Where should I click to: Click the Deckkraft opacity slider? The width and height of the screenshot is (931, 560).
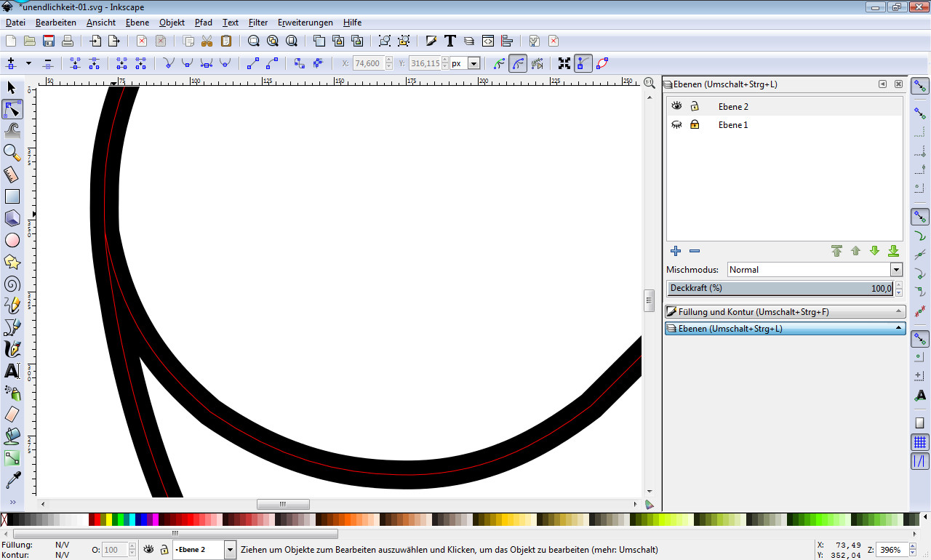coord(780,289)
